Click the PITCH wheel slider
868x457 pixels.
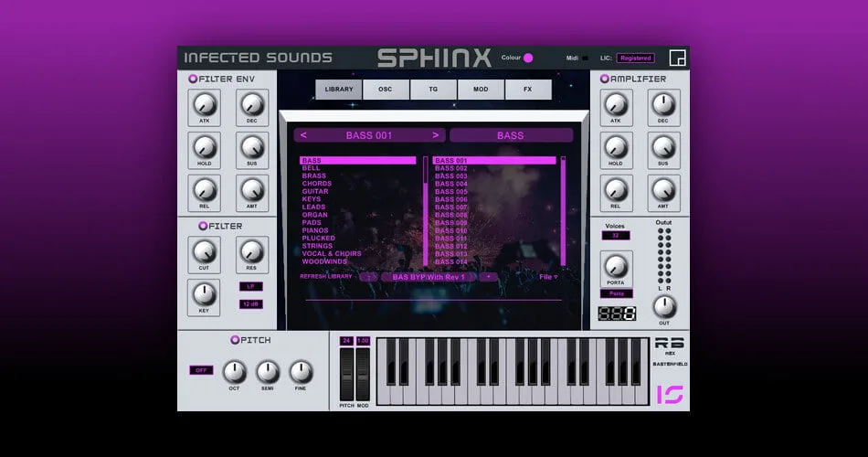[346, 375]
